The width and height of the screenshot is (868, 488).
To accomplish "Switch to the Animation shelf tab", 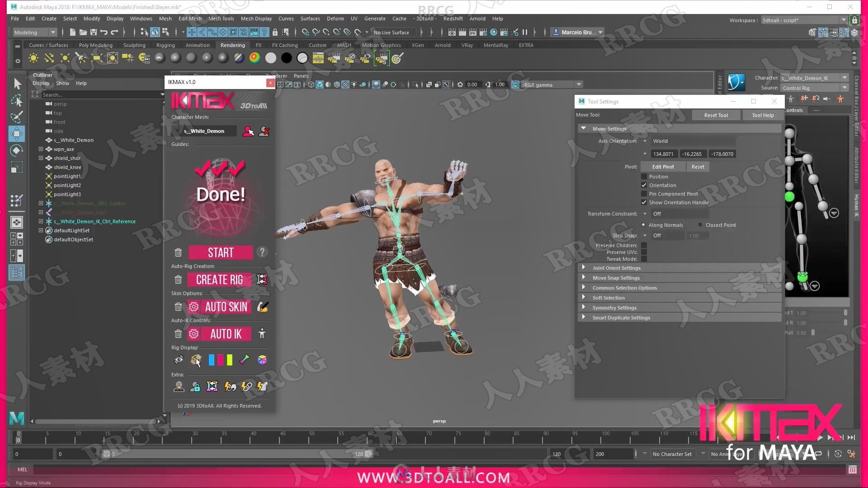I will (x=198, y=45).
